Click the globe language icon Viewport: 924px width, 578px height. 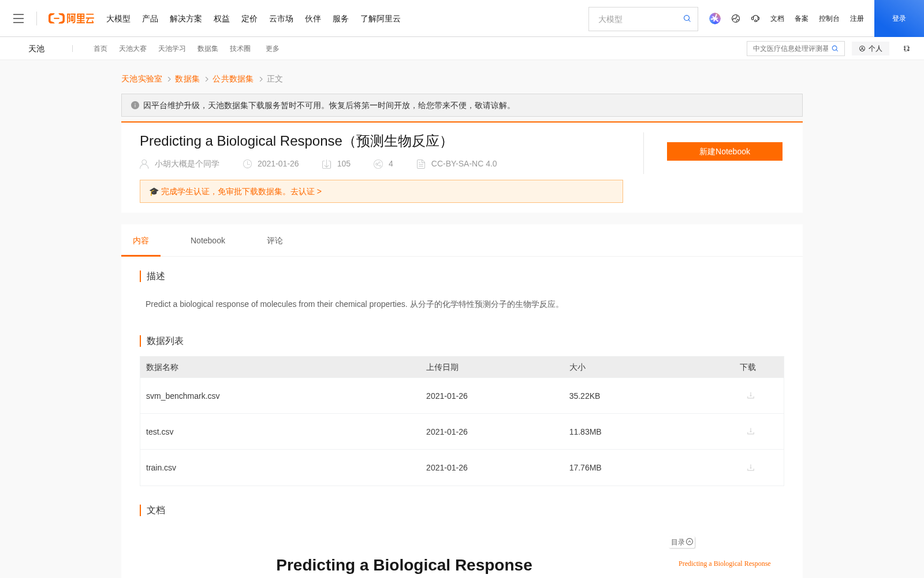[736, 18]
